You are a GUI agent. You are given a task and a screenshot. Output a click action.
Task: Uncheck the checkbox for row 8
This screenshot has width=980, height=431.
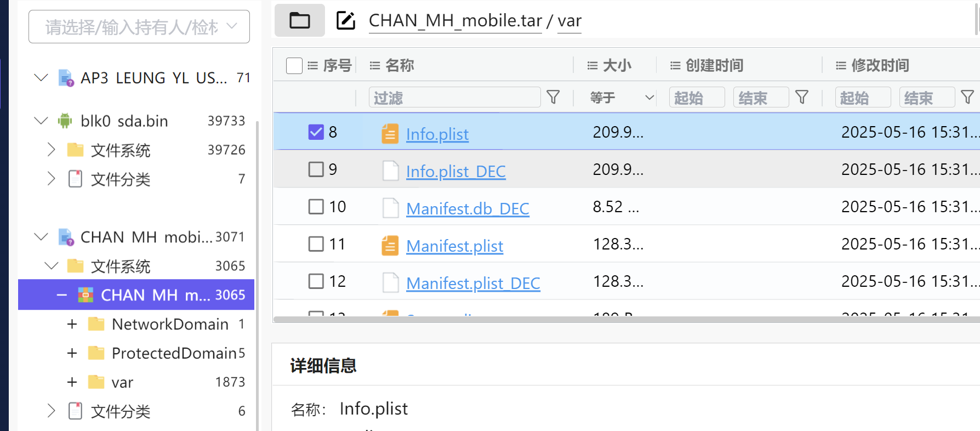click(316, 132)
